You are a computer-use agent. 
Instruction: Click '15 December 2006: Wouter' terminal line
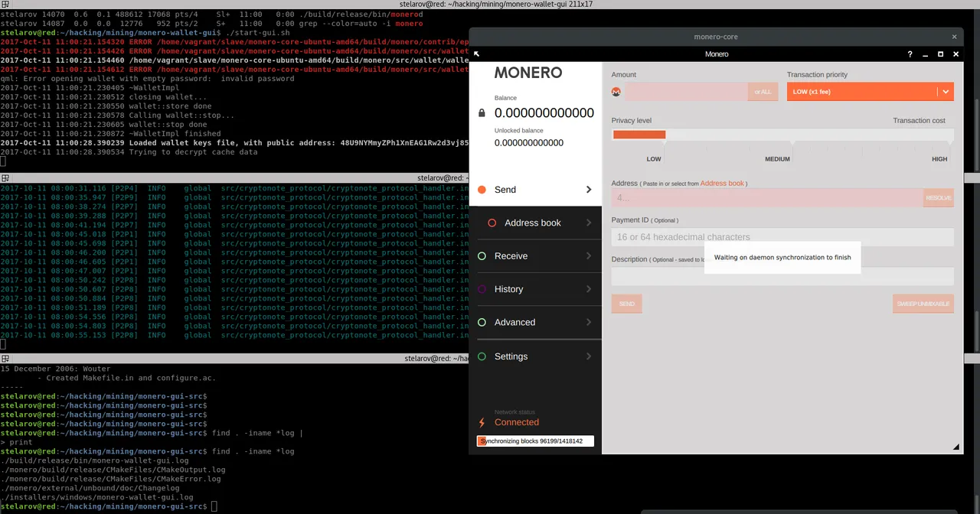tap(55, 369)
